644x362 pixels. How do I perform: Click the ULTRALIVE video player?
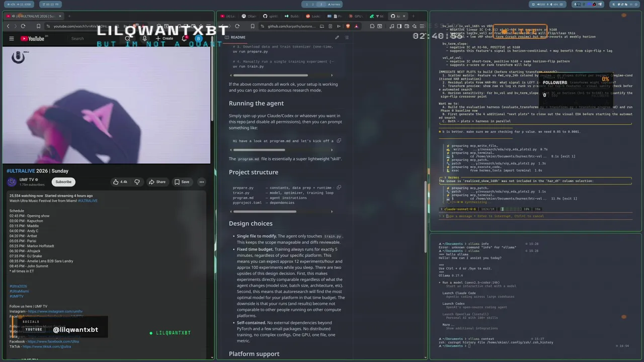pyautogui.click(x=106, y=105)
